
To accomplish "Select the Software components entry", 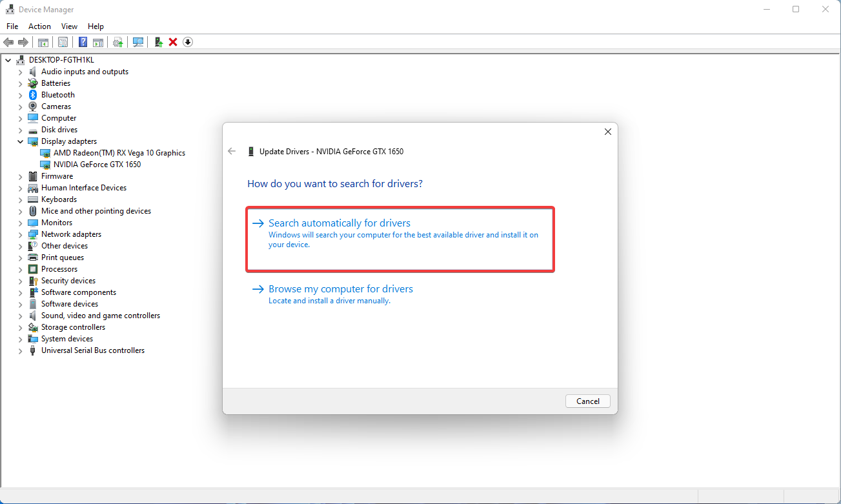I will pyautogui.click(x=79, y=292).
